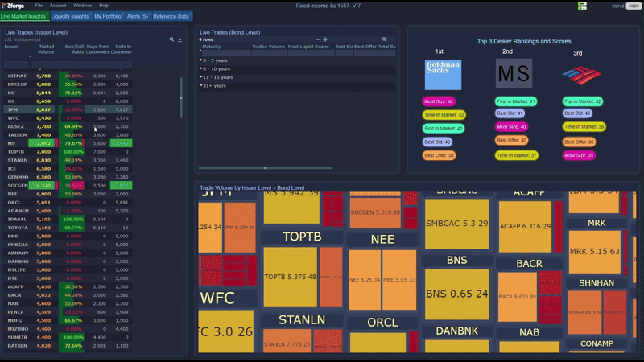The height and width of the screenshot is (362, 644).
Task: Select the Goldman Sachs dealer logo
Action: coord(443,75)
